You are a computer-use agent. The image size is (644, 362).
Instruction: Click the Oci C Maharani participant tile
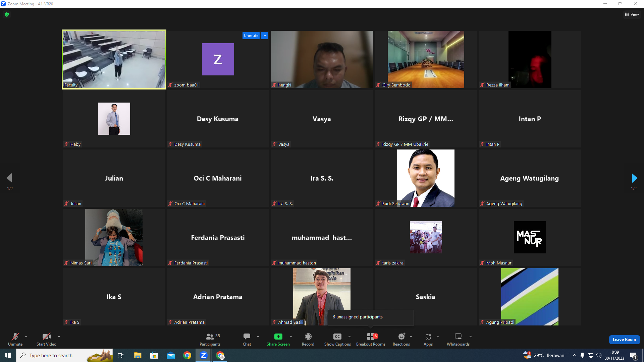coord(218,178)
